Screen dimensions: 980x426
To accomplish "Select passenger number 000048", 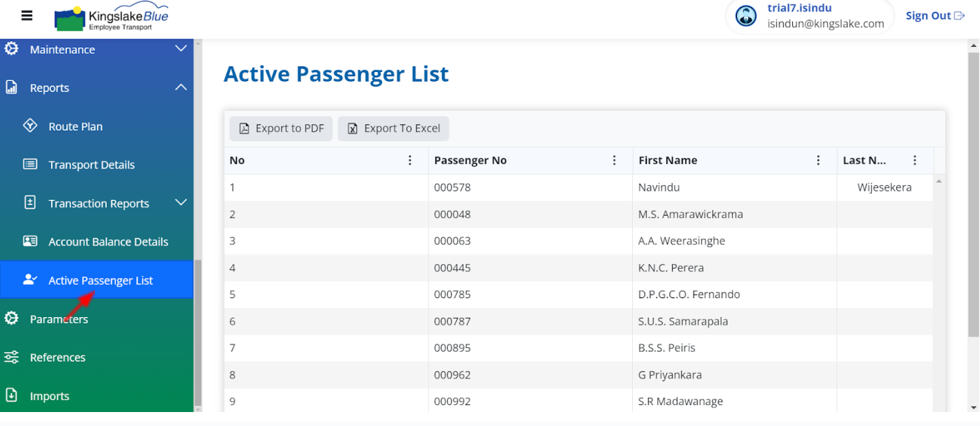I will 453,214.
